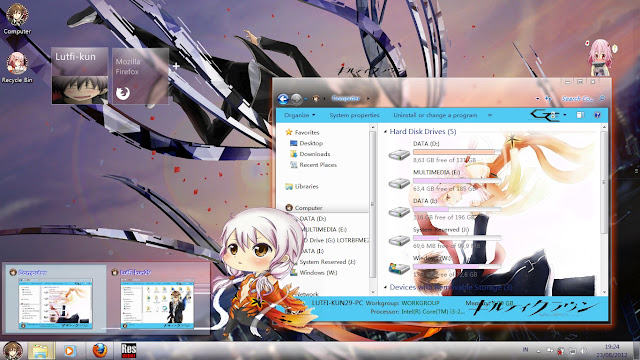Select MULTIMEDIA (E:) in navigation tree

(323, 229)
